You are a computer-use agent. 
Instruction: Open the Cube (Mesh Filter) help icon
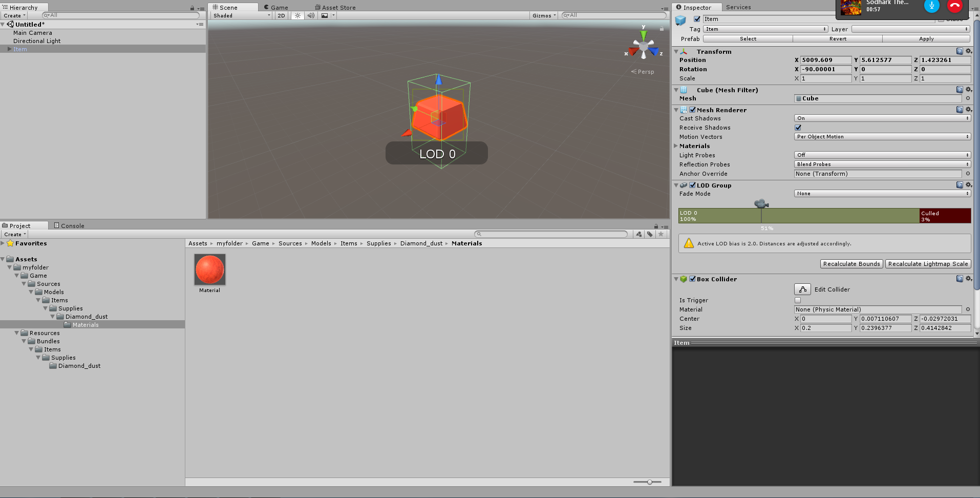[960, 90]
